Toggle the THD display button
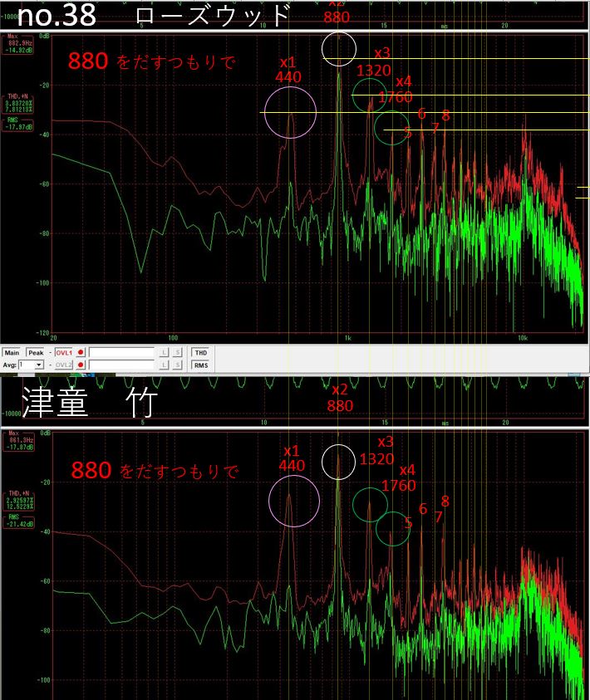Viewport: 590px width, 700px height. (201, 352)
